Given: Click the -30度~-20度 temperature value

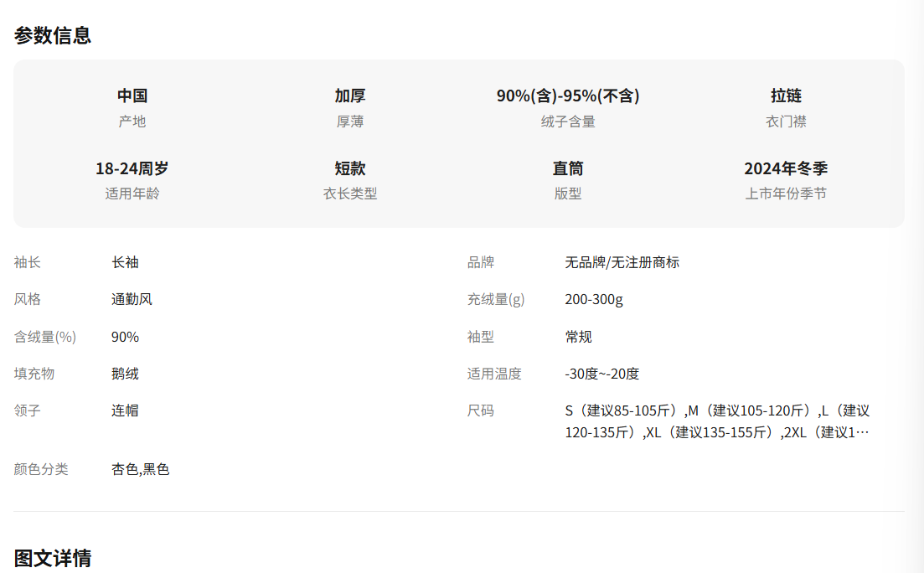Looking at the screenshot, I should pyautogui.click(x=601, y=374).
